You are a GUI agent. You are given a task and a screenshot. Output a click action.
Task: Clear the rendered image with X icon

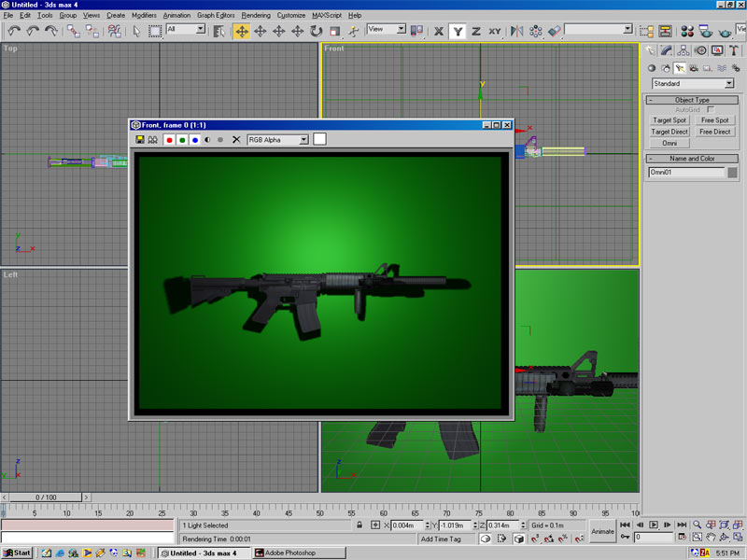[x=236, y=139]
